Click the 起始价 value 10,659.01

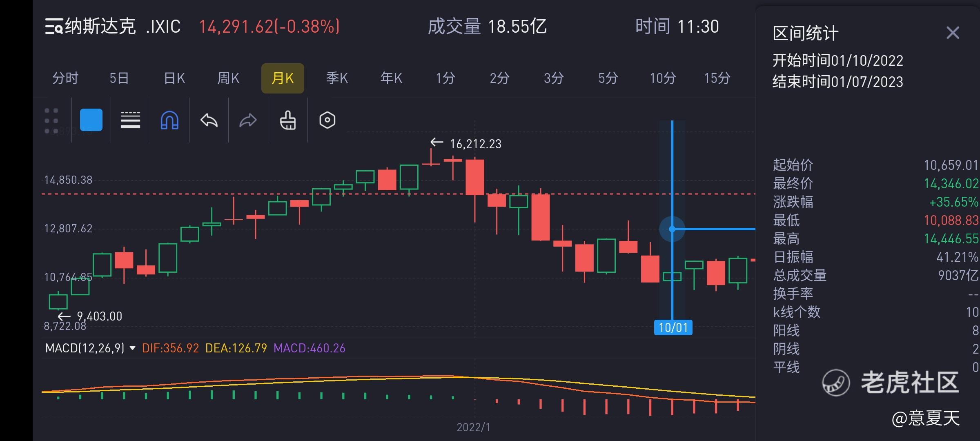pos(951,165)
